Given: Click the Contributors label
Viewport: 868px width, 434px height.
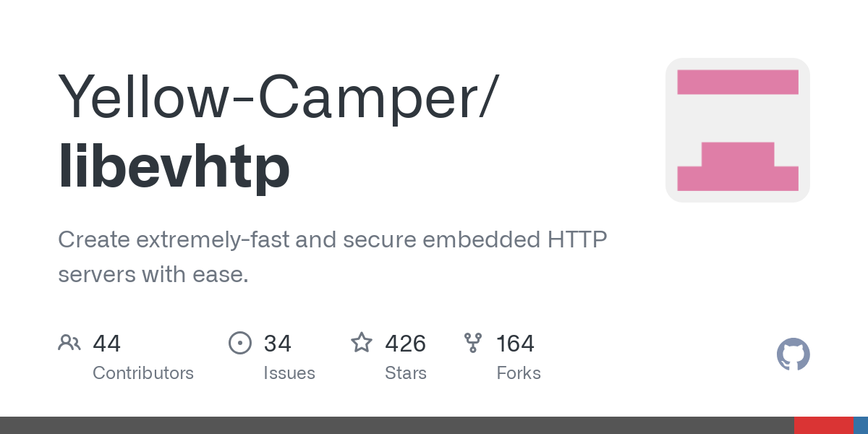Looking at the screenshot, I should (x=143, y=373).
